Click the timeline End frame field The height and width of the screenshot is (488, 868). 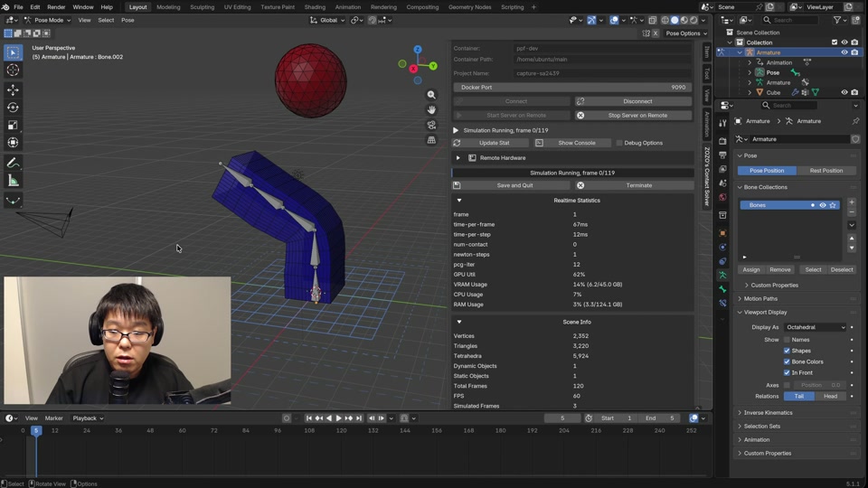coord(661,418)
